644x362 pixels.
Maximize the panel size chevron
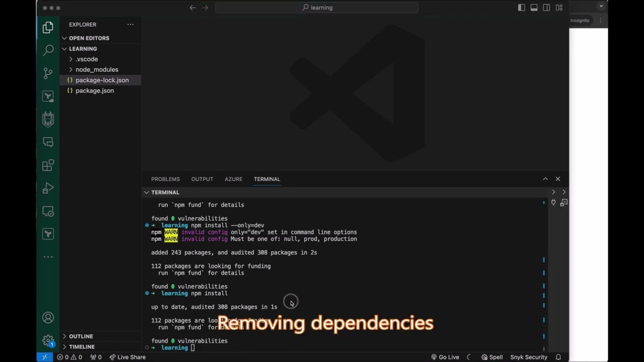(545, 179)
